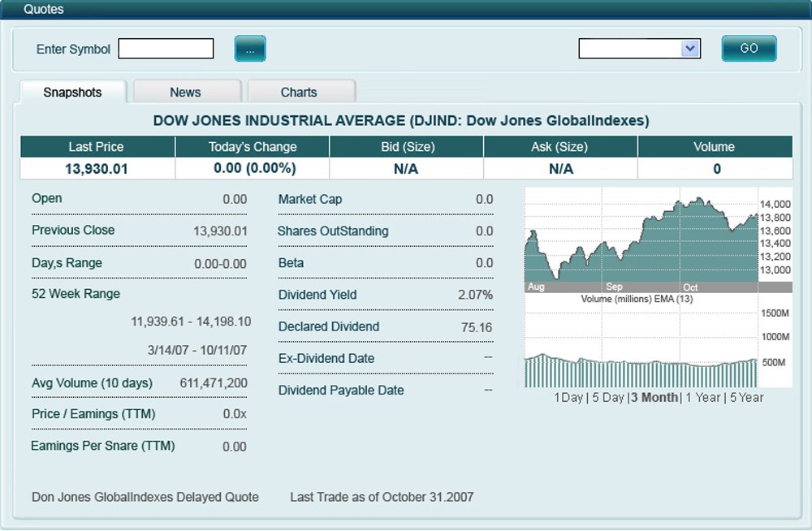The width and height of the screenshot is (812, 531).
Task: Click the Market Cap label
Action: (x=310, y=199)
